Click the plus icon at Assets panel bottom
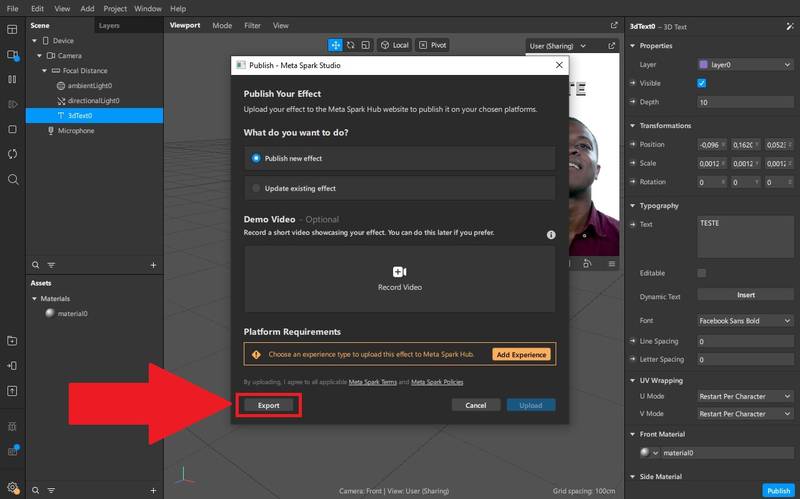The image size is (800, 499). click(153, 490)
